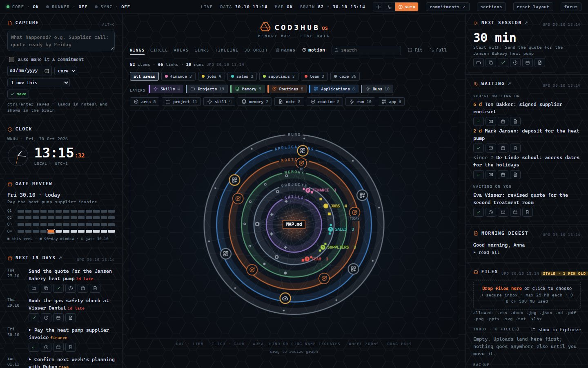This screenshot has height=368, width=588.
Task: Email Tom Bakker using the envelope icon
Action: coord(491,121)
